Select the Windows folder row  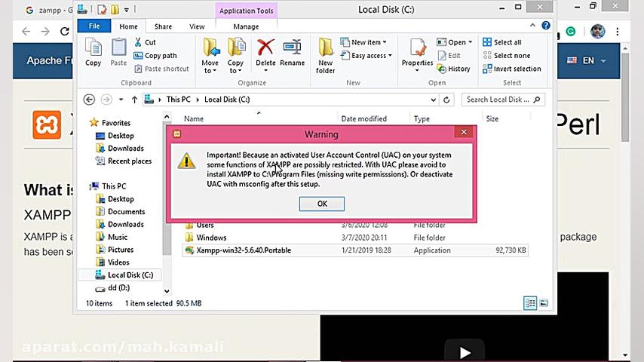[355, 238]
